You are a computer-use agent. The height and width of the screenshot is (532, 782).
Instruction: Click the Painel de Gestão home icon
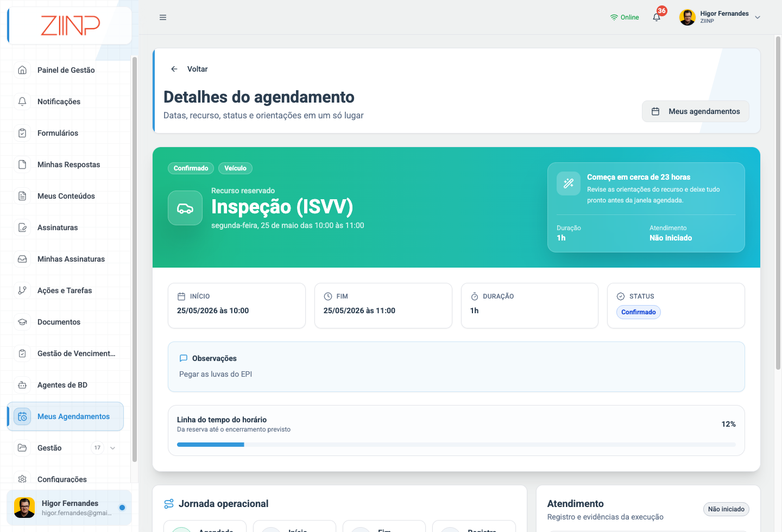tap(22, 70)
